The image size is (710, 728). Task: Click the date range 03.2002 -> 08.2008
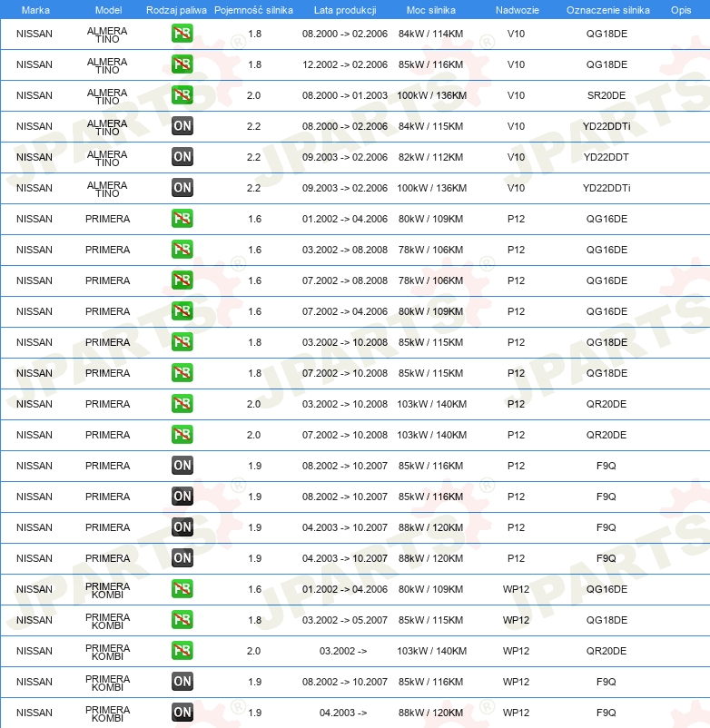tap(344, 250)
